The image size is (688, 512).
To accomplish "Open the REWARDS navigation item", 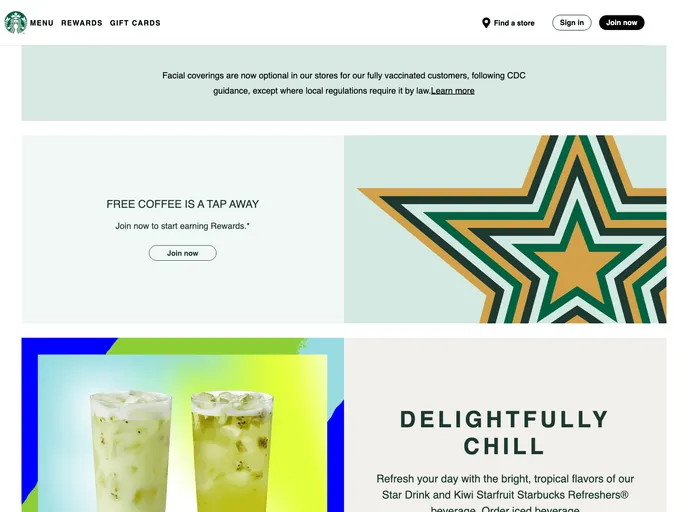I will (82, 23).
